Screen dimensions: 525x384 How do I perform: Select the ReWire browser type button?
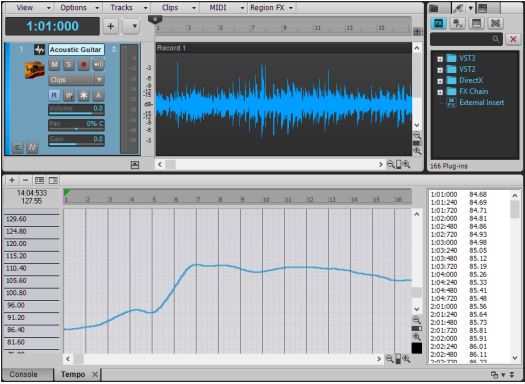496,23
